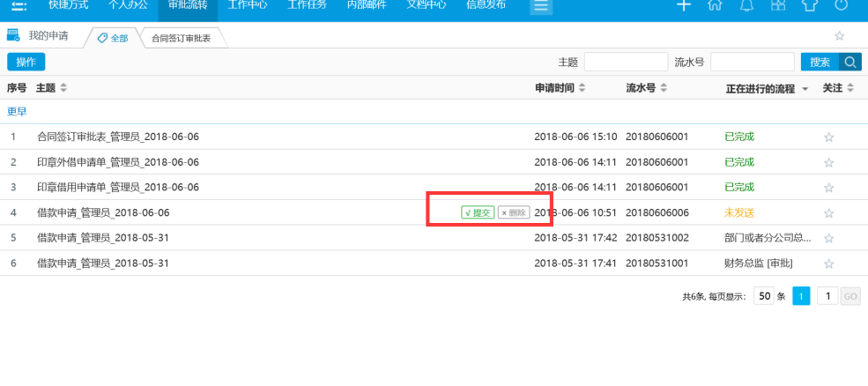Open the hamburger menu icon in navigation
This screenshot has width=868, height=386.
click(541, 5)
